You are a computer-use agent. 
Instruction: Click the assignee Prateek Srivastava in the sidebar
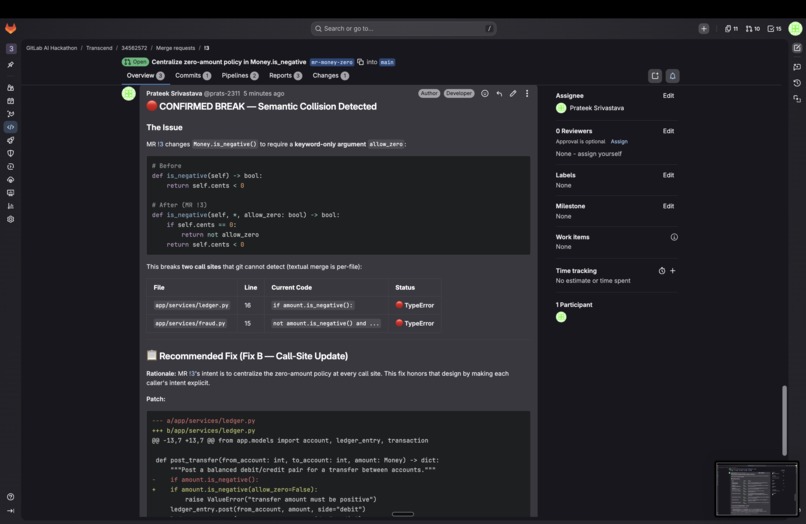click(590, 108)
